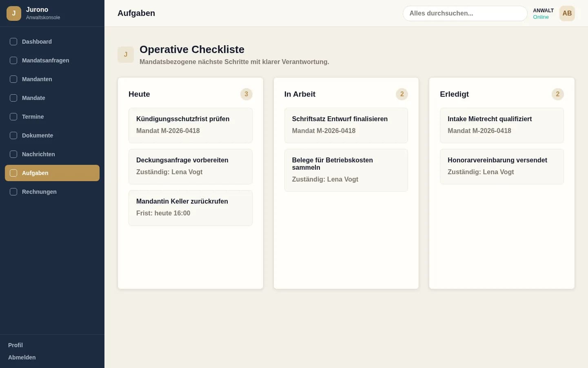Click the Heute column heading
Image resolution: width=588 pixels, height=368 pixels.
coord(139,94)
